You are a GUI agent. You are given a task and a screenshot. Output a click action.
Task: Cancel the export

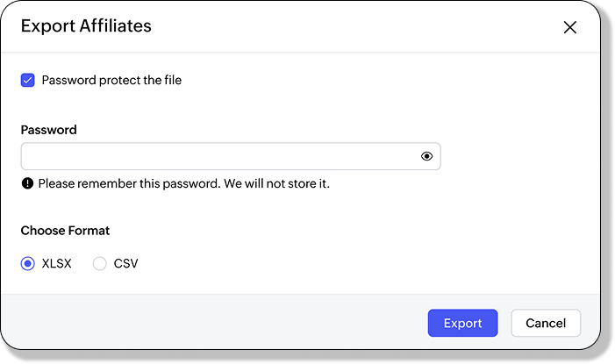pos(546,323)
